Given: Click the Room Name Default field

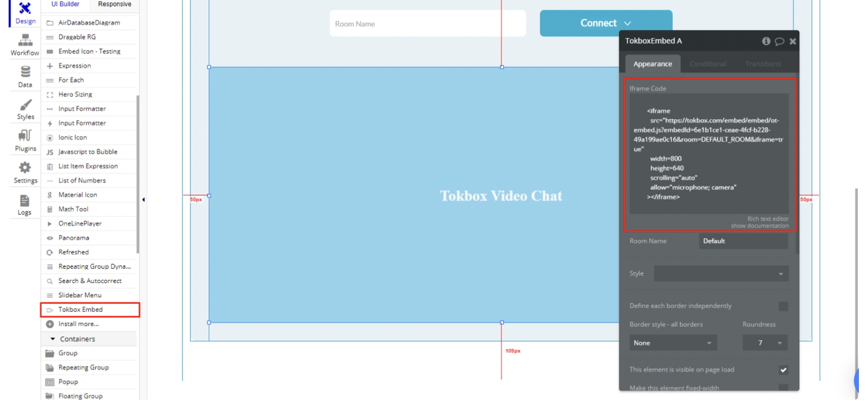Looking at the screenshot, I should (743, 241).
